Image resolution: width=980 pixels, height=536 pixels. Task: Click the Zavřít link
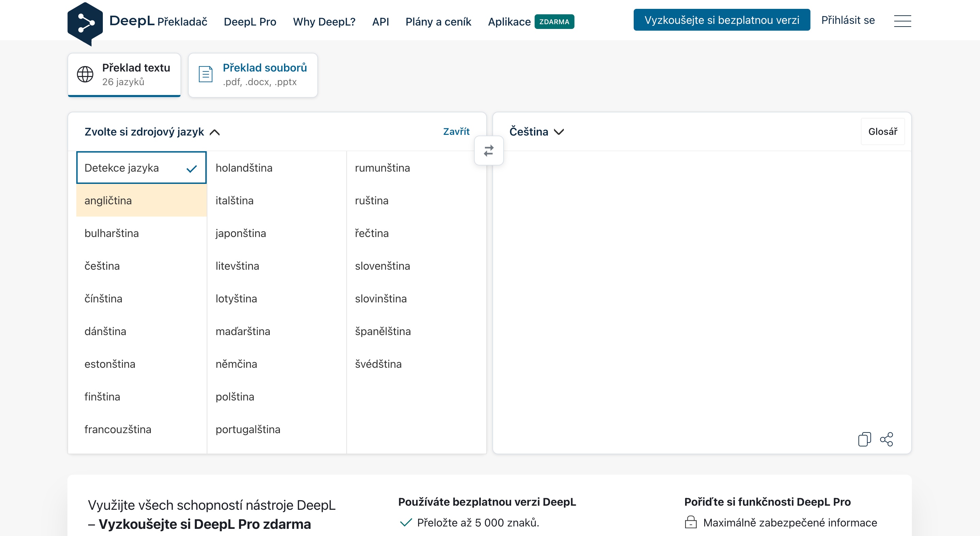pyautogui.click(x=456, y=132)
